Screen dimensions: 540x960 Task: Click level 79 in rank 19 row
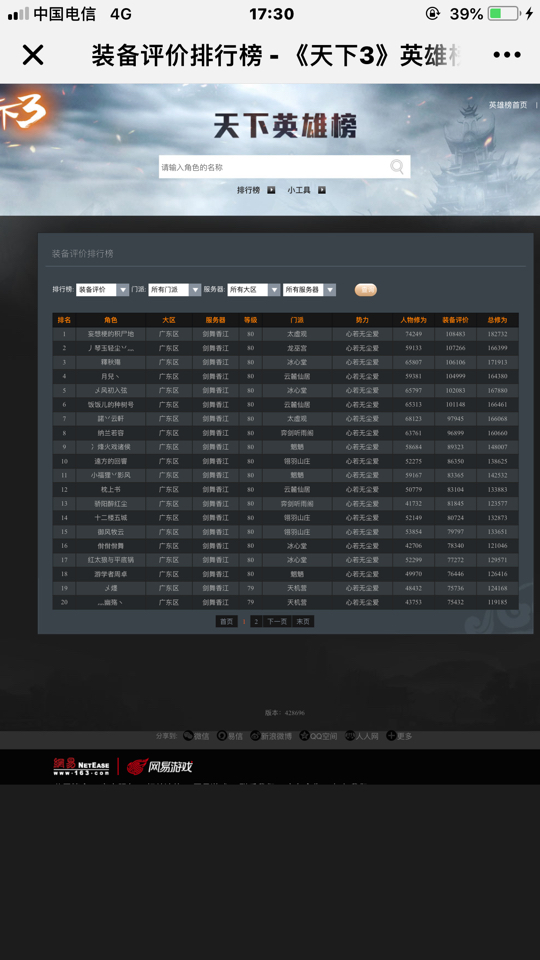tap(250, 588)
